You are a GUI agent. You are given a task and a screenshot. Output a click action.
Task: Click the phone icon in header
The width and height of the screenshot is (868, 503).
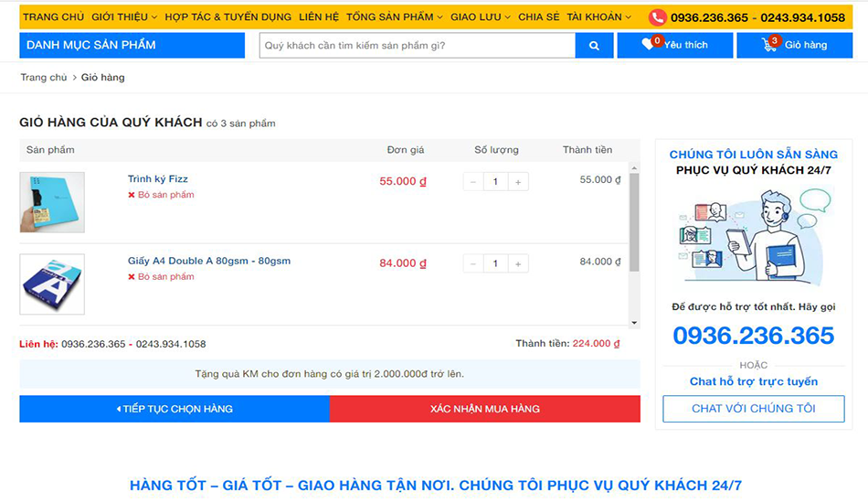pos(658,17)
